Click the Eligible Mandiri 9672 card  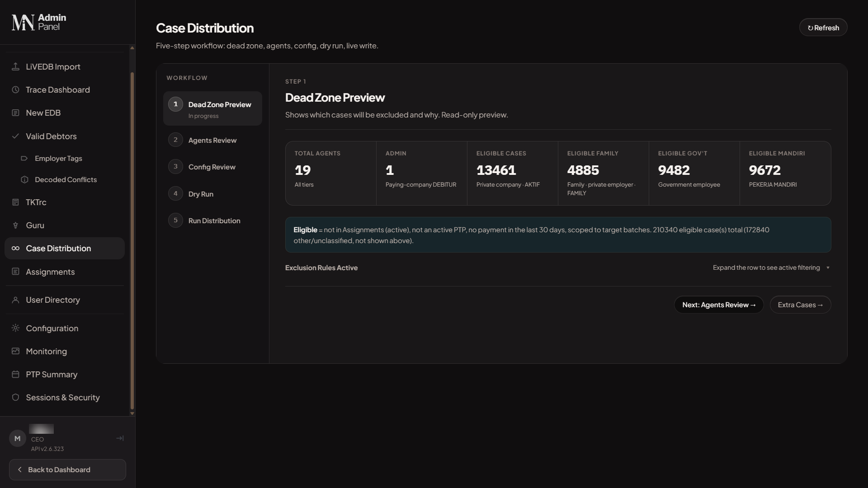pos(785,174)
